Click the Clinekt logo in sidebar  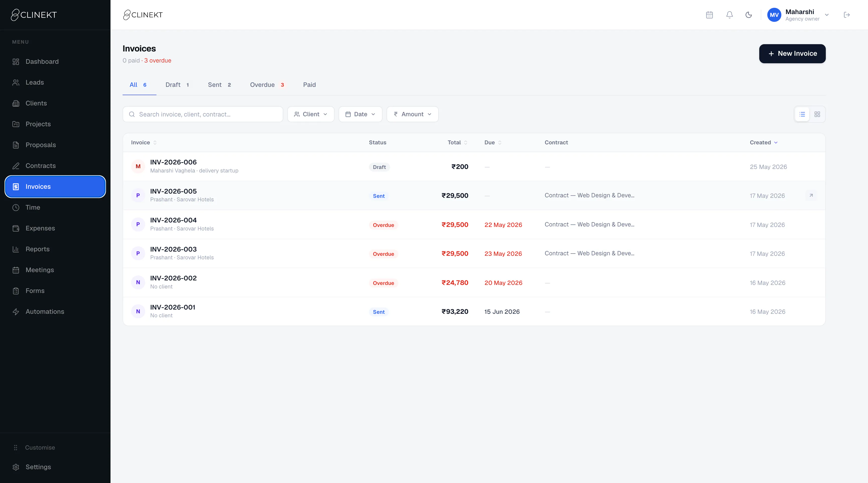pos(34,15)
